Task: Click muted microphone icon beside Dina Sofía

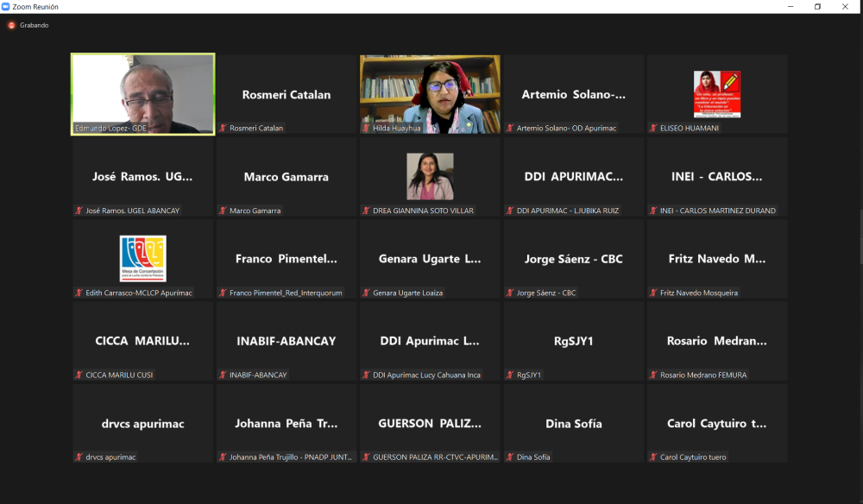Action: point(510,457)
